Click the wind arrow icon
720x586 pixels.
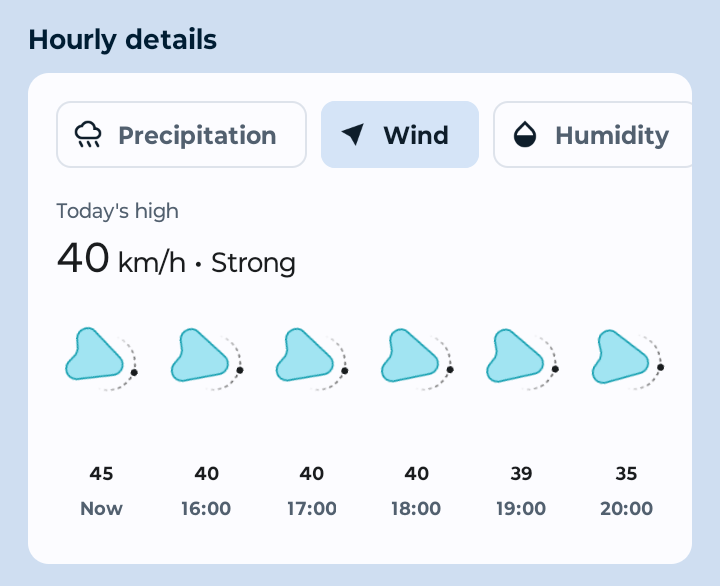pyautogui.click(x=353, y=135)
